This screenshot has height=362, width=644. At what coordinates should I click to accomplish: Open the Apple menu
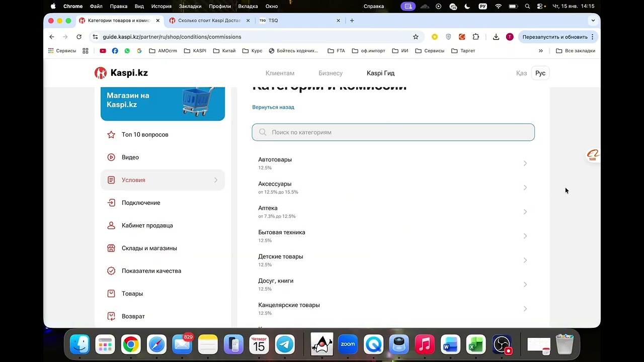click(x=53, y=6)
